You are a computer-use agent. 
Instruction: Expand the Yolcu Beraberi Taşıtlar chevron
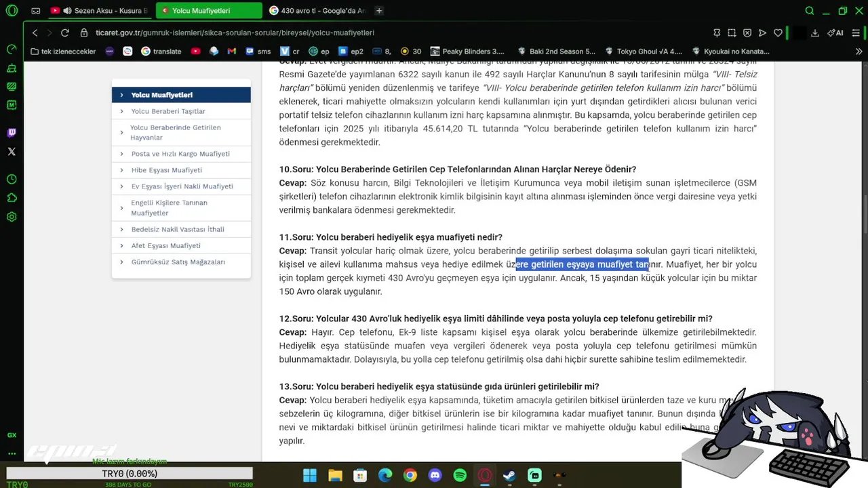coord(121,111)
